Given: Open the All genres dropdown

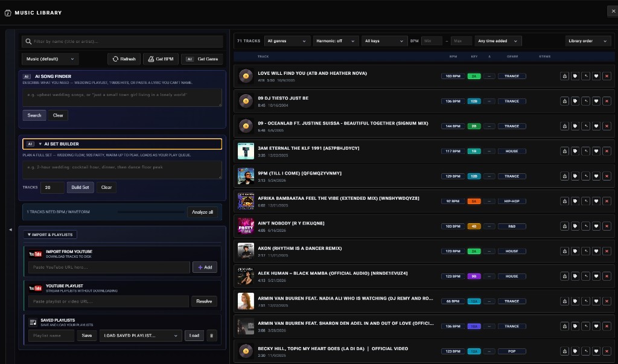Looking at the screenshot, I should (287, 41).
